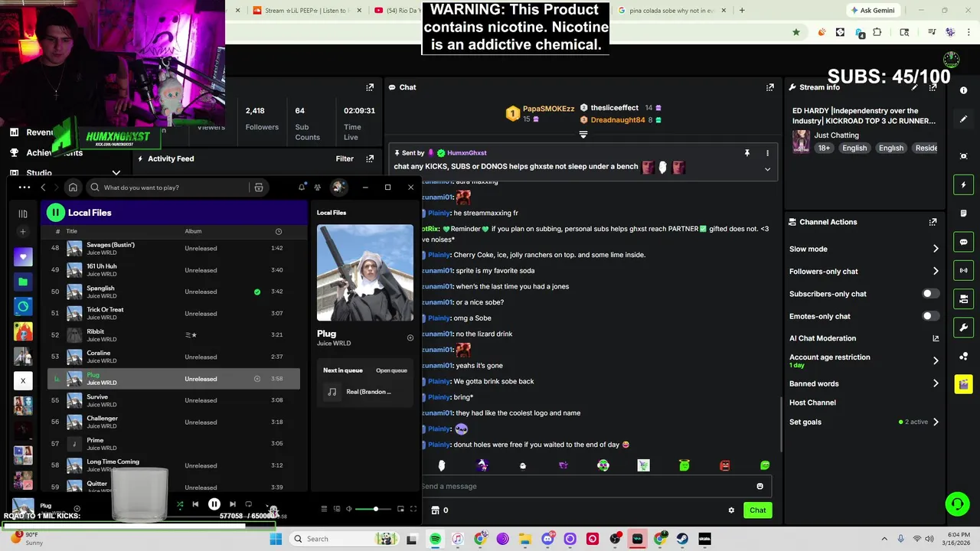Pop out the Channel Actions panel
The height and width of the screenshot is (551, 980).
pos(933,222)
